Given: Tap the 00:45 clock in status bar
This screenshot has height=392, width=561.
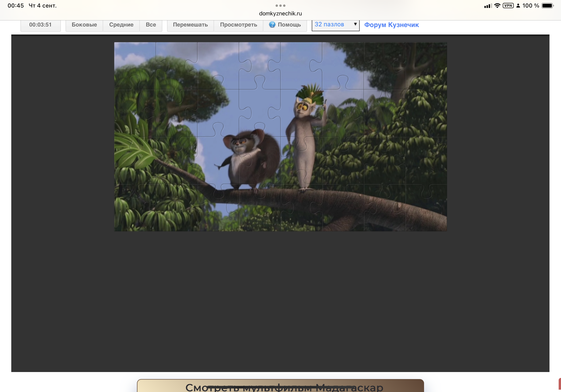Looking at the screenshot, I should coord(16,6).
